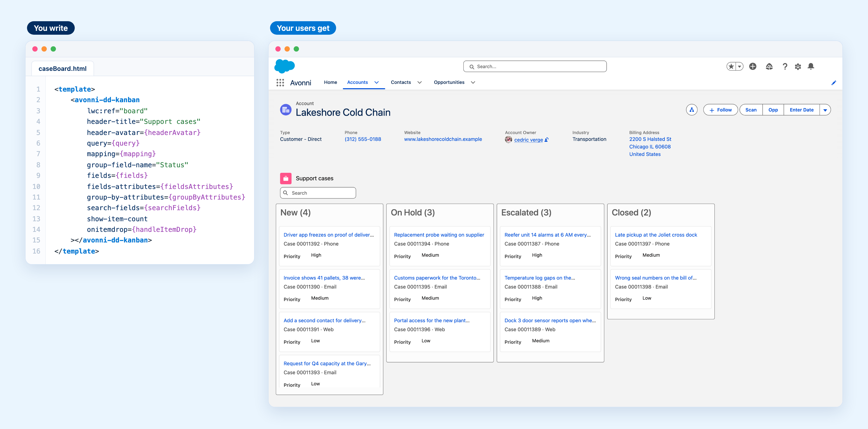This screenshot has height=429, width=868.
Task: Select the Contacts tab
Action: 401,82
